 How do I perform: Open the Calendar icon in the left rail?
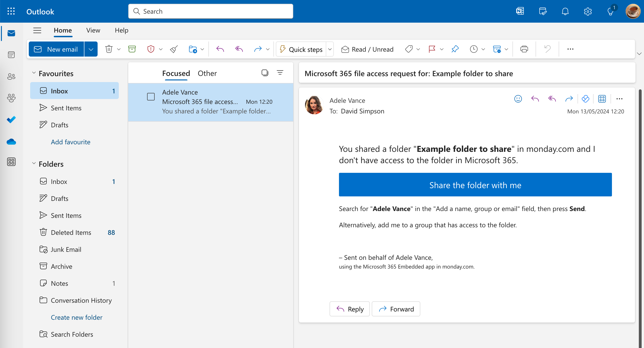click(x=11, y=54)
